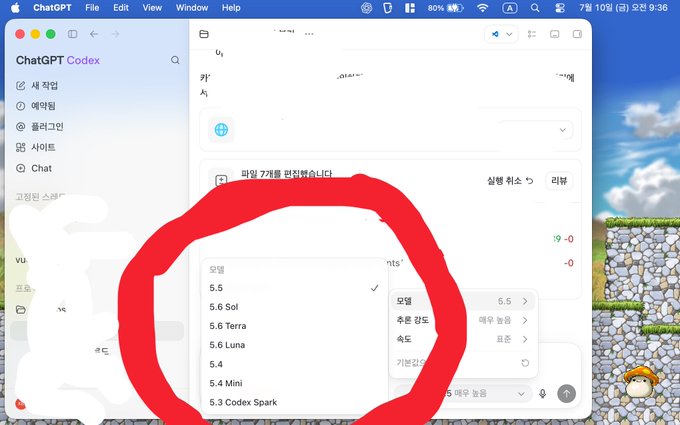Open the scheduled (예약됨) section

click(36, 106)
